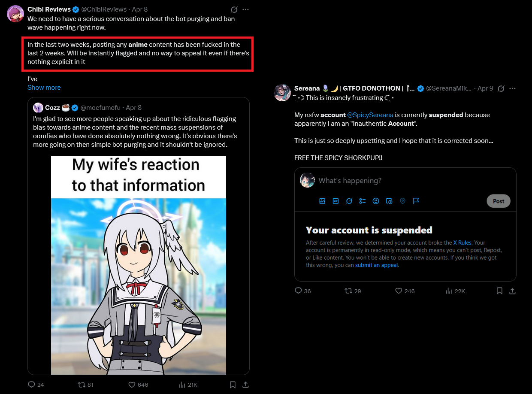
Task: Repost the Chibi Reviews tweet
Action: [85, 385]
